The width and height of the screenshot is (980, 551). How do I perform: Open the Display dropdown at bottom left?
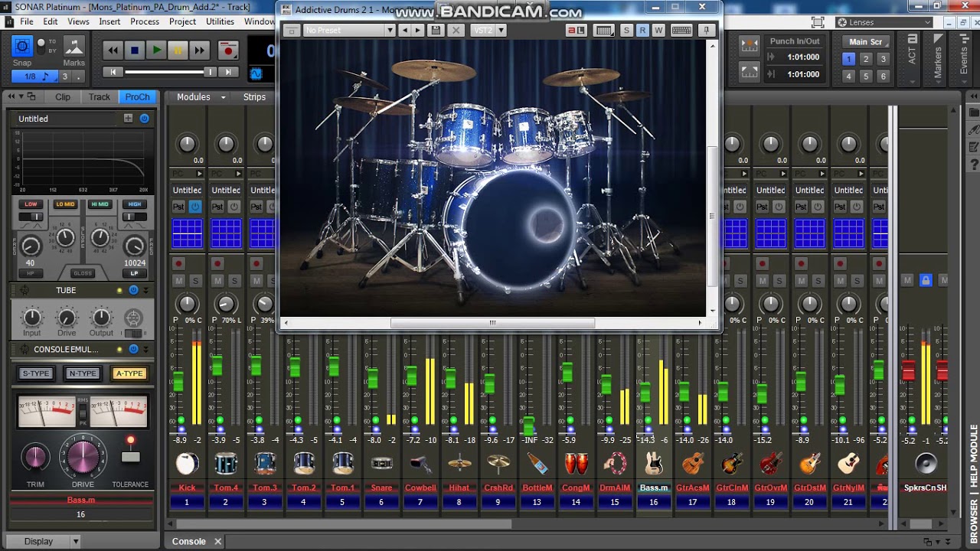click(44, 541)
